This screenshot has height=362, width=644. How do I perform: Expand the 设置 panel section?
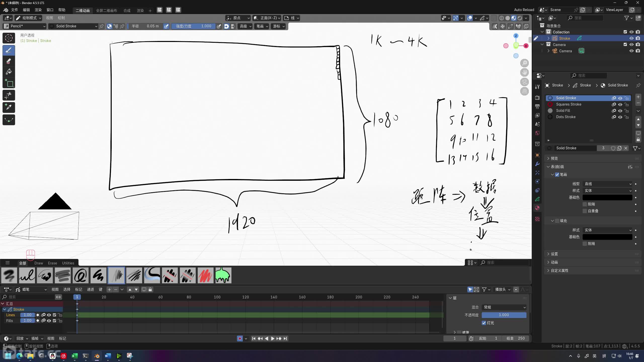coord(554,254)
